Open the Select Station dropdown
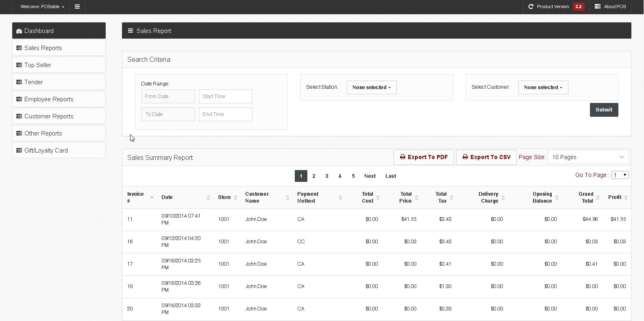Image resolution: width=644 pixels, height=321 pixels. [372, 87]
